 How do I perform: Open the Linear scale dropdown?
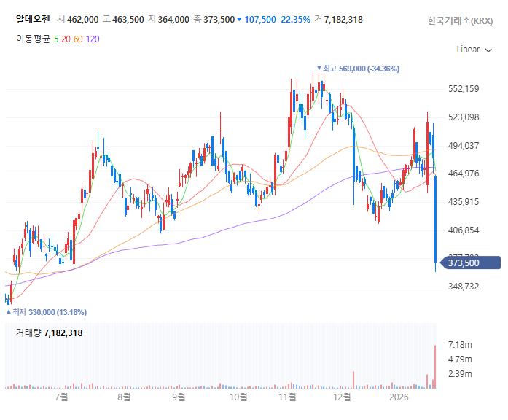[x=474, y=50]
